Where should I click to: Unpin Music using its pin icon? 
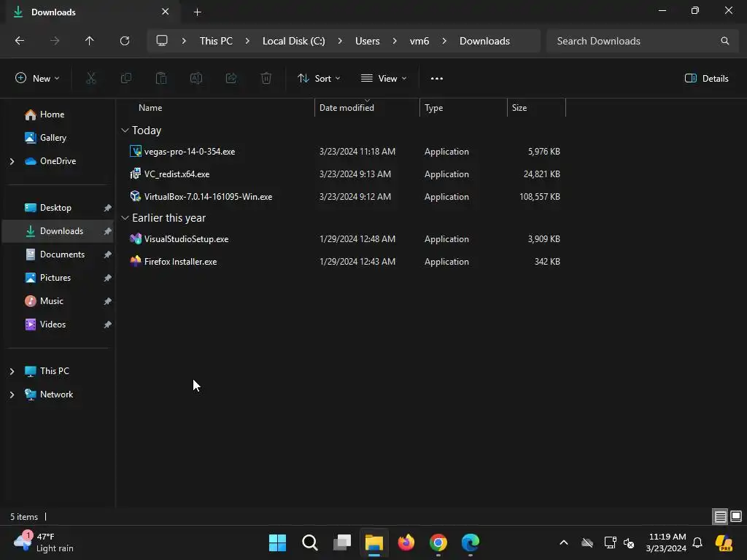[x=108, y=301]
